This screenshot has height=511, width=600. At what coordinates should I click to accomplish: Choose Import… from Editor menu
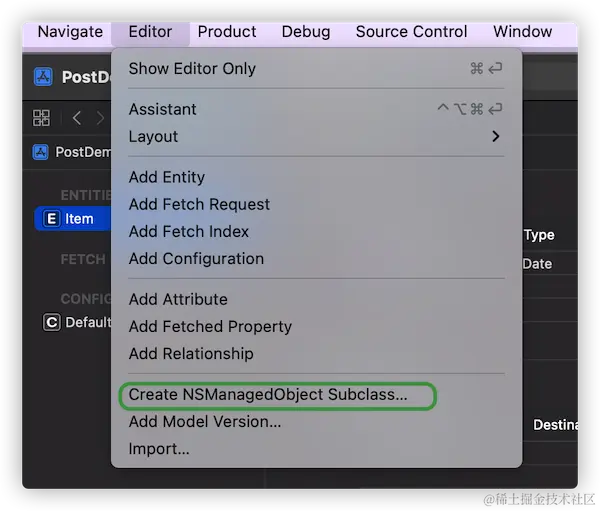point(316,449)
